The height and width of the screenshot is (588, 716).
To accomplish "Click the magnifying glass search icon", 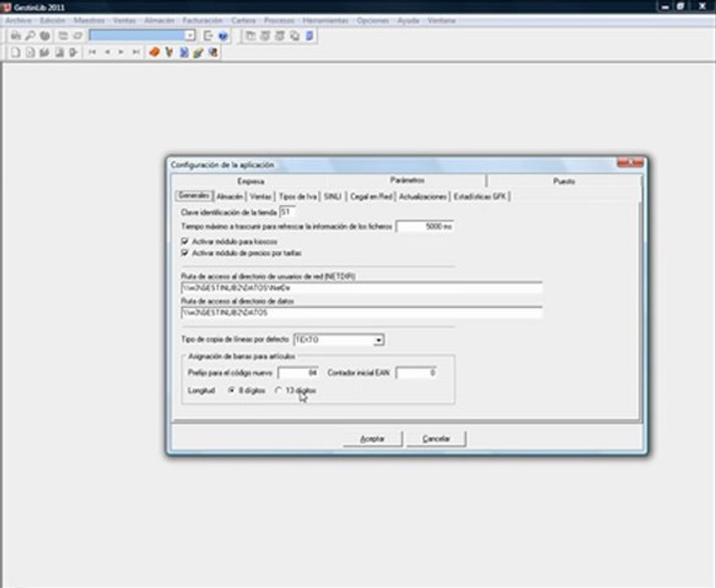I will (x=30, y=36).
